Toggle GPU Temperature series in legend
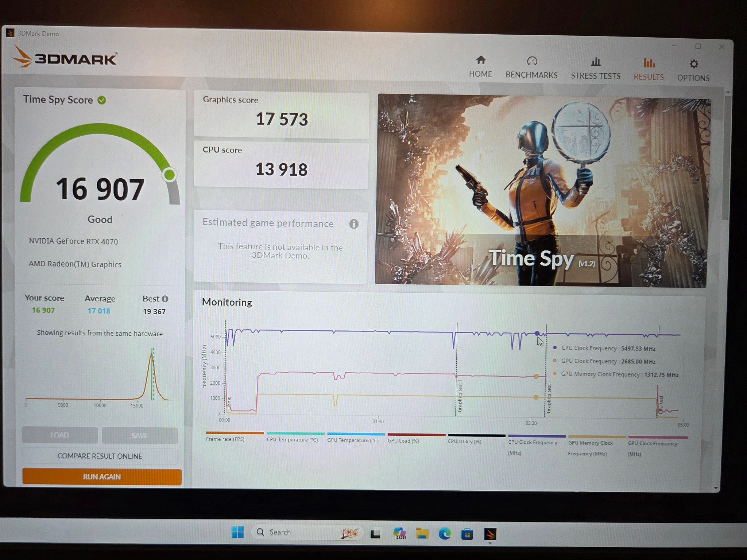The height and width of the screenshot is (560, 747). (355, 437)
